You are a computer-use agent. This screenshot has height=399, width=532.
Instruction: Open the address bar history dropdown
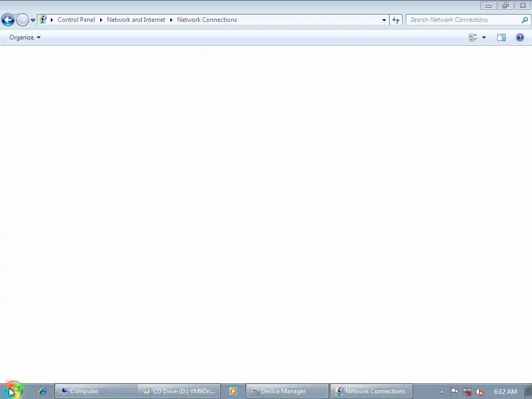[x=384, y=20]
